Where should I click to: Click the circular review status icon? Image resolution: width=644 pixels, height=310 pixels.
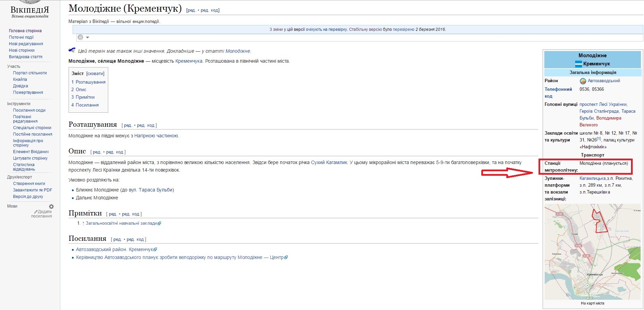point(80,37)
